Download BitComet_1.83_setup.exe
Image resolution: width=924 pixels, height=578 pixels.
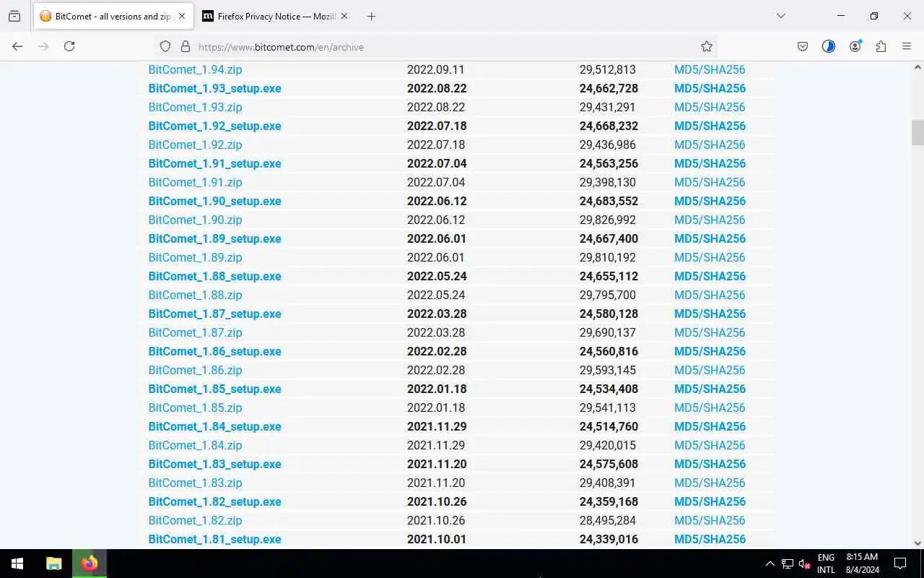tap(214, 464)
